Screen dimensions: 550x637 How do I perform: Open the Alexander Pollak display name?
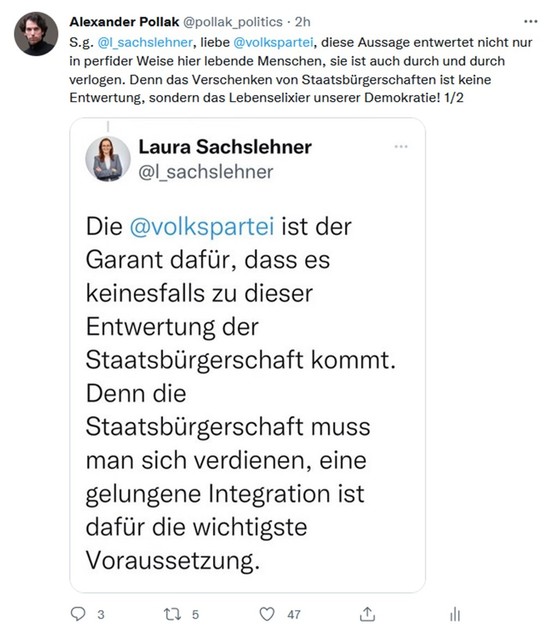[124, 22]
